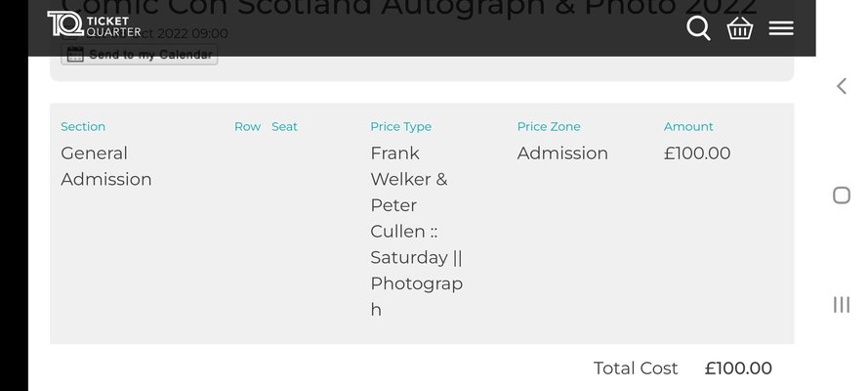The image size is (868, 391).
Task: Tap the Android recent apps button
Action: (842, 305)
